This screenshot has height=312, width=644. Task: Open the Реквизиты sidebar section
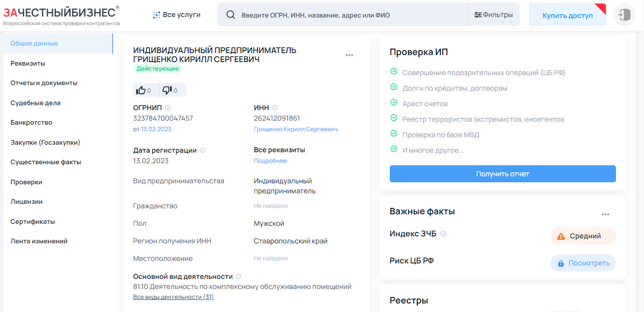click(x=28, y=63)
